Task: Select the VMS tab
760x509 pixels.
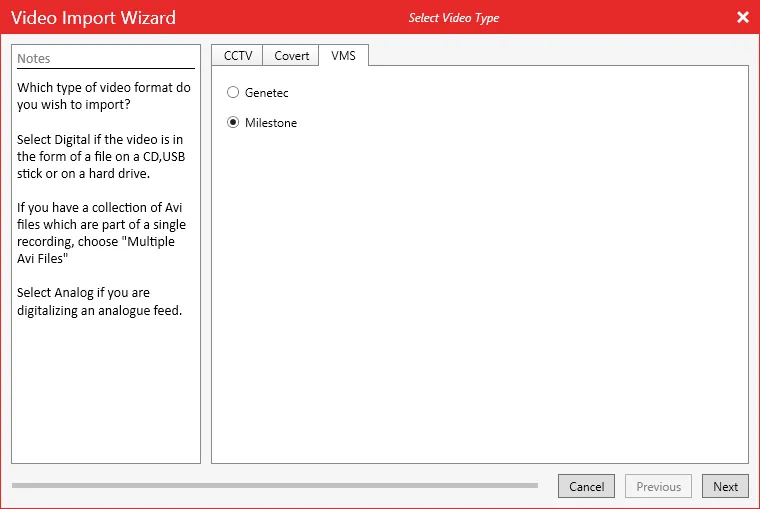Action: coord(343,55)
